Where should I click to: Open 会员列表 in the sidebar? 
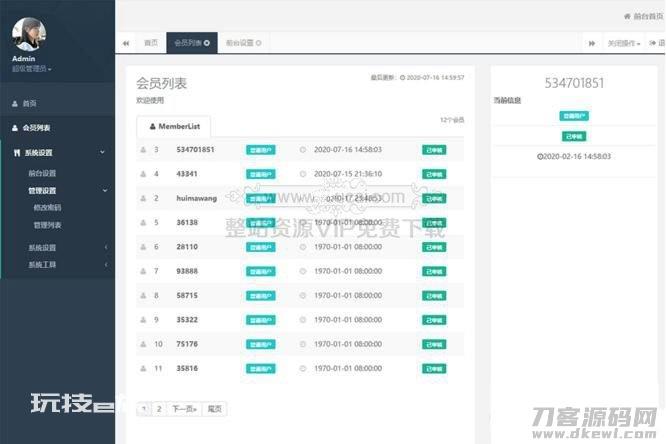point(37,127)
